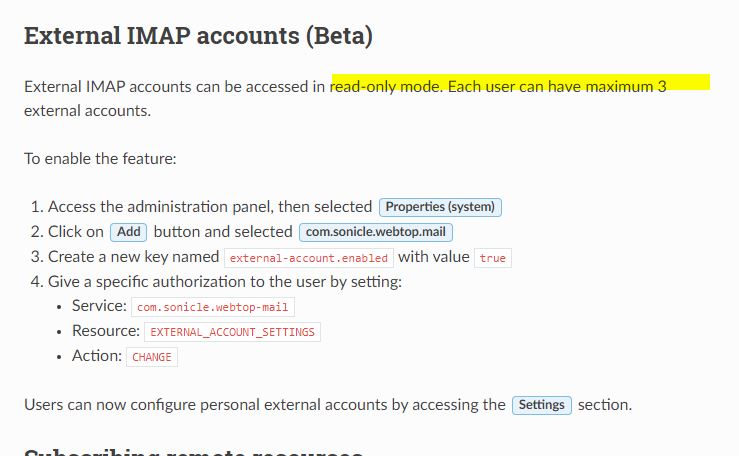The image size is (739, 456).
Task: Click the "Action:" bullet label
Action: click(x=96, y=356)
